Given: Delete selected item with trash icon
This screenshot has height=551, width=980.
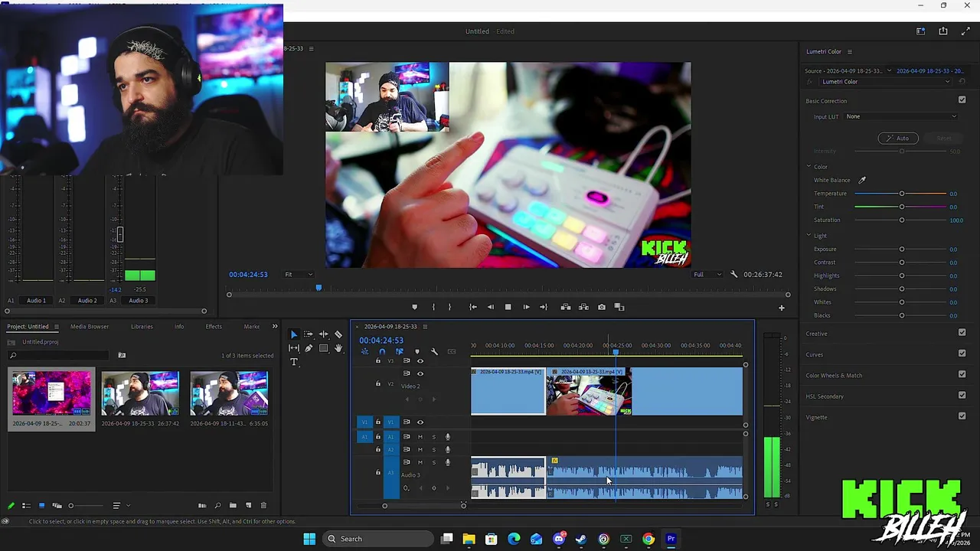Looking at the screenshot, I should coord(263,505).
